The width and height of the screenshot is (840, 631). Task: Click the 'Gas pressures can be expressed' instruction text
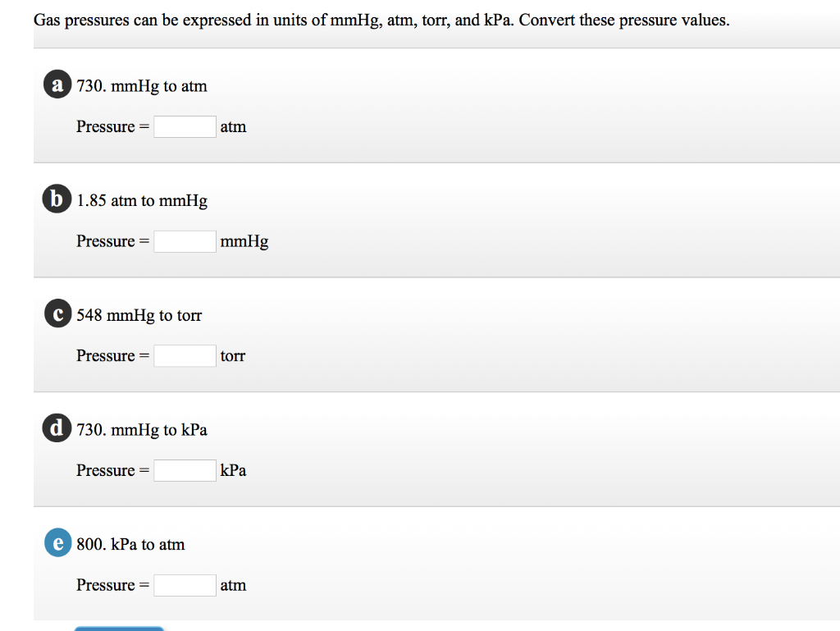click(x=381, y=21)
